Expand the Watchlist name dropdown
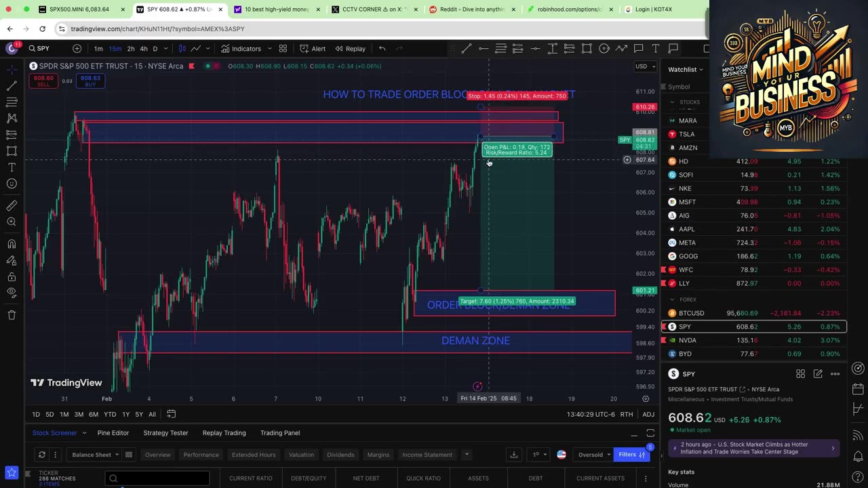The image size is (868, 488). 686,69
